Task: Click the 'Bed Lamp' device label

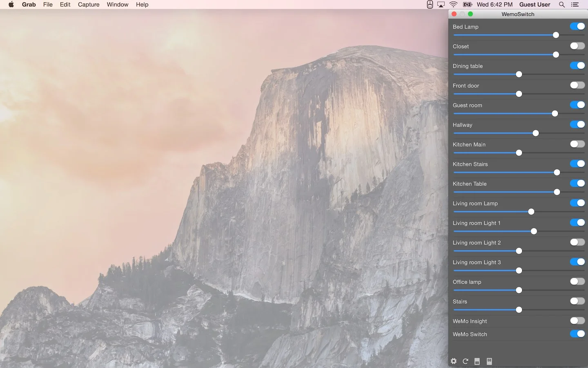Action: click(x=465, y=27)
